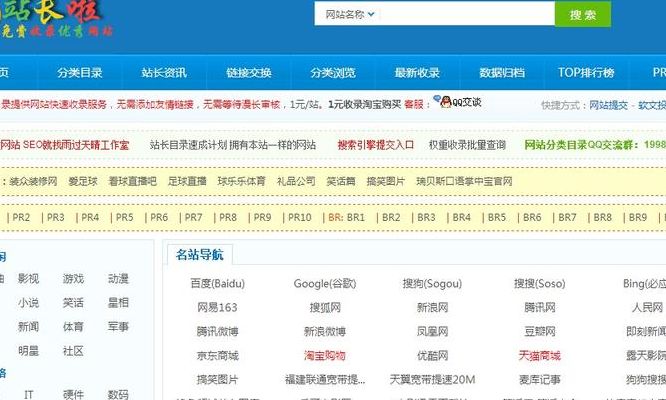Image resolution: width=666 pixels, height=400 pixels.
Task: Click the 网站提交 shortcut link
Action: point(608,105)
